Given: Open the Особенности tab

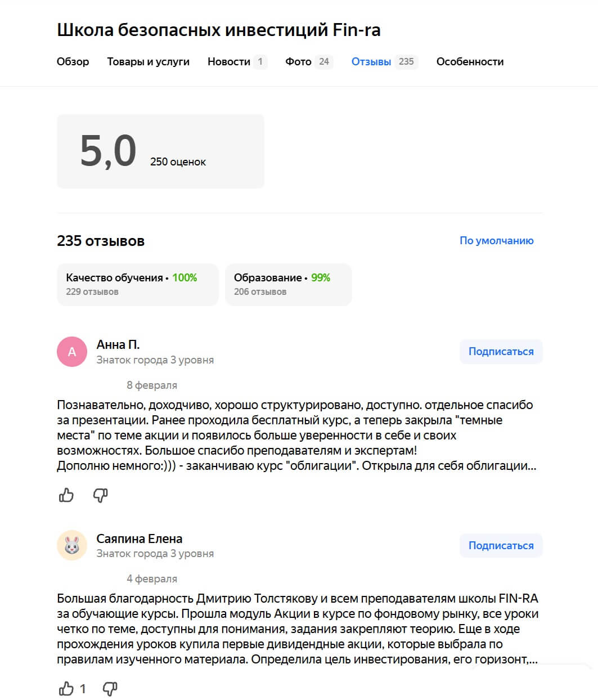Looking at the screenshot, I should 470,62.
